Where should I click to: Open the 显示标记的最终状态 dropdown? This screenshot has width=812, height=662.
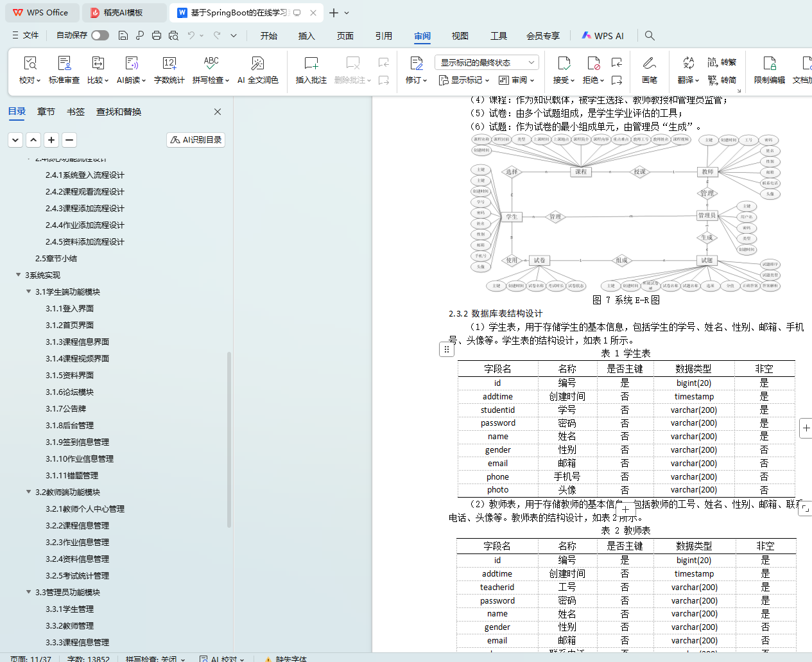[x=486, y=62]
